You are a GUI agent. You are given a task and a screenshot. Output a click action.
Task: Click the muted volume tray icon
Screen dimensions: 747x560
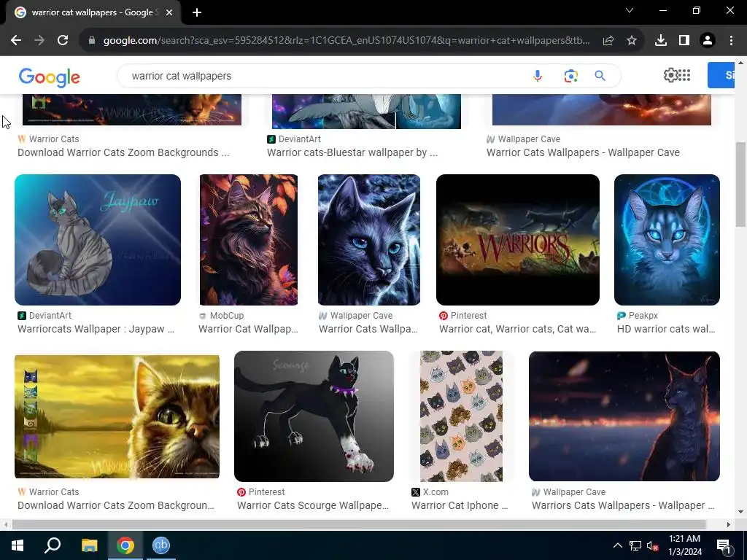(x=653, y=545)
